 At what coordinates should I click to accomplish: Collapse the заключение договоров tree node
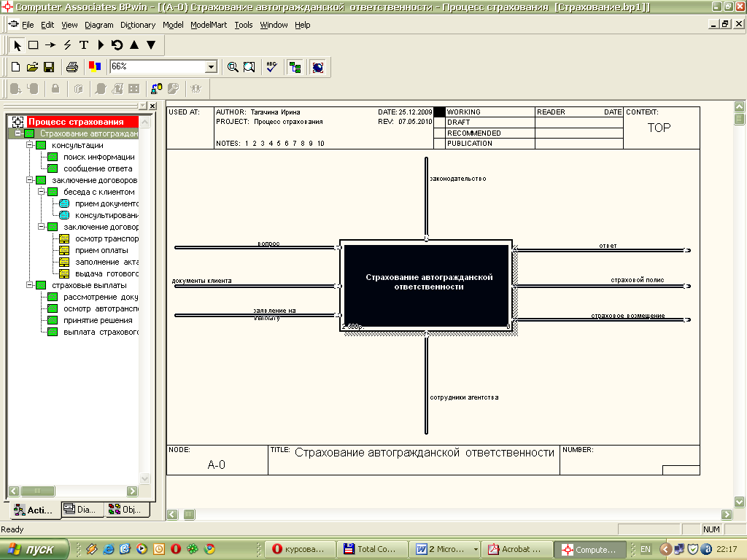pos(29,180)
